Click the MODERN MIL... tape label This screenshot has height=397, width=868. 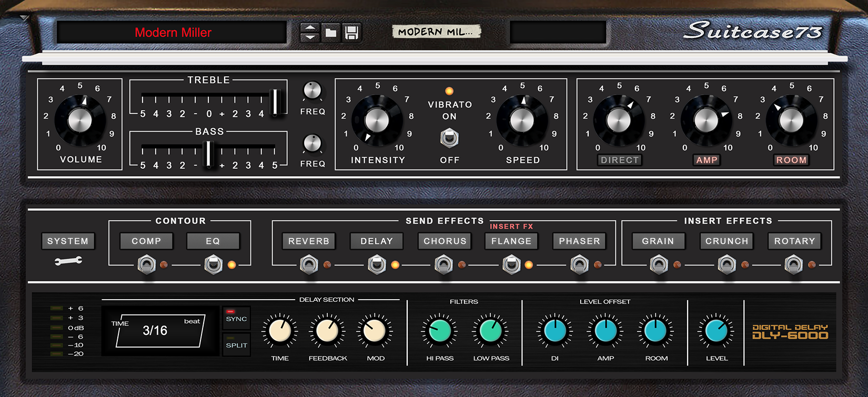click(x=436, y=32)
